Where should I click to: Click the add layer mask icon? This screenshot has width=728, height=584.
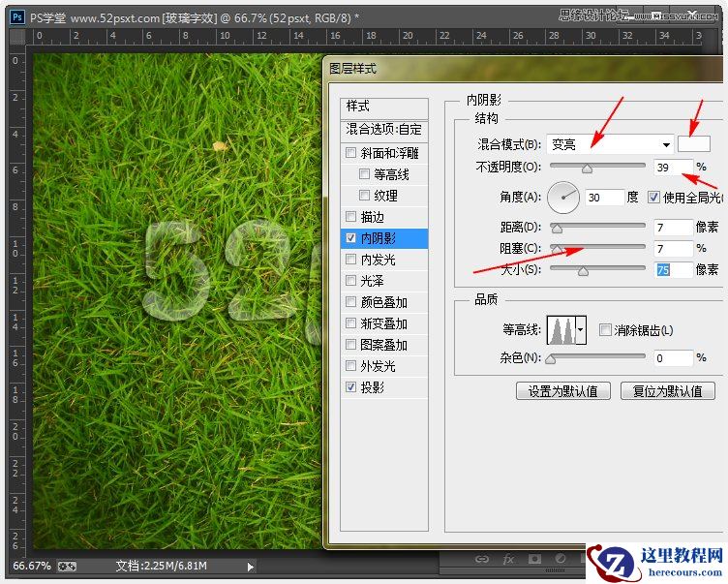click(534, 559)
